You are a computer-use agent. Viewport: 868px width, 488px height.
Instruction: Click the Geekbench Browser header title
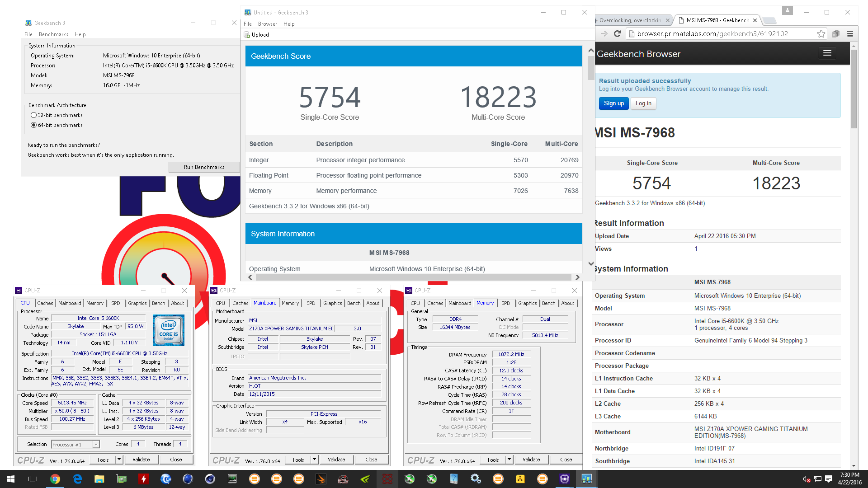point(638,54)
